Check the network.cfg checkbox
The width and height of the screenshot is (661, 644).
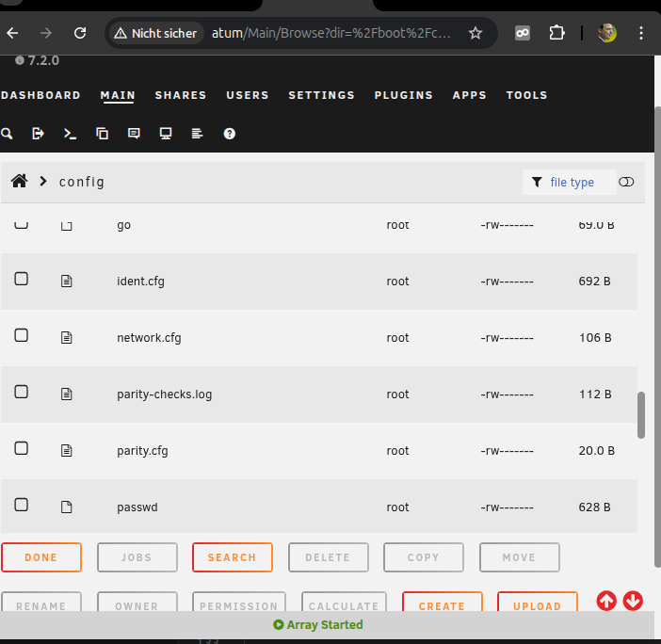(x=21, y=335)
